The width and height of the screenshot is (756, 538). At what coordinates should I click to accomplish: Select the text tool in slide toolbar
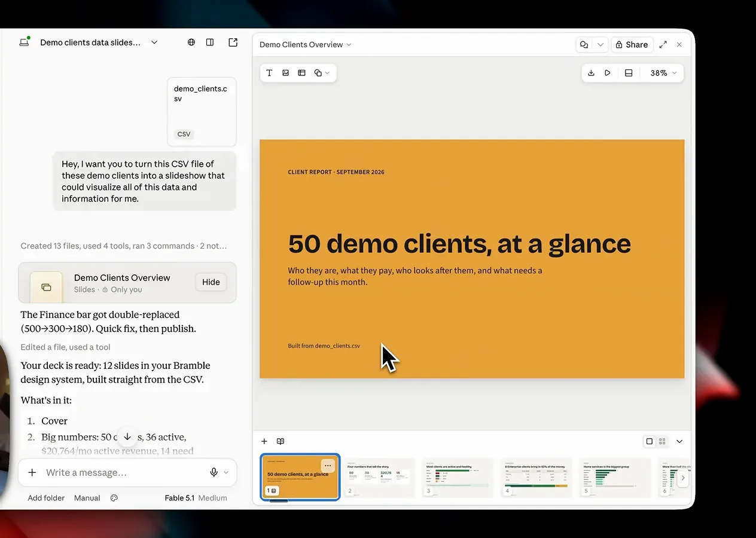coord(269,73)
